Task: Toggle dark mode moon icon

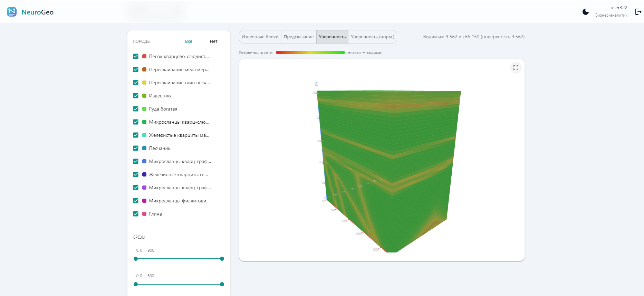Action: (x=585, y=12)
